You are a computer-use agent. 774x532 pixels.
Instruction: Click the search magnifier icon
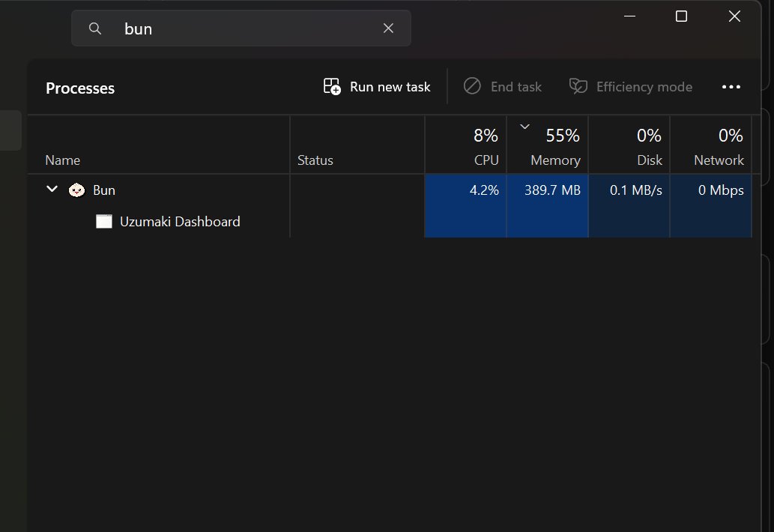coord(94,28)
